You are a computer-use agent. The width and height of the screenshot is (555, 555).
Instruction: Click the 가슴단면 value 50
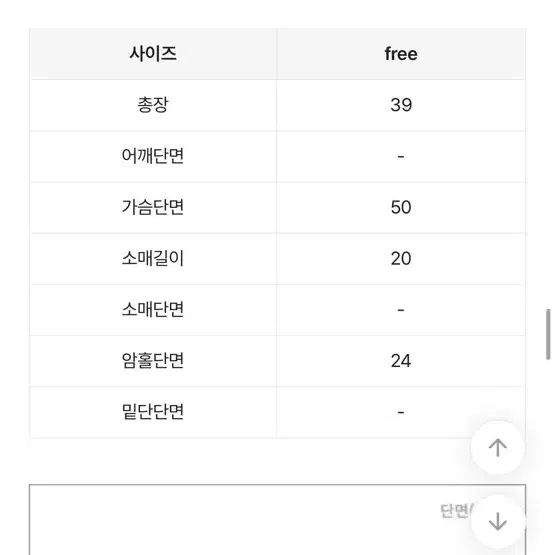[401, 207]
